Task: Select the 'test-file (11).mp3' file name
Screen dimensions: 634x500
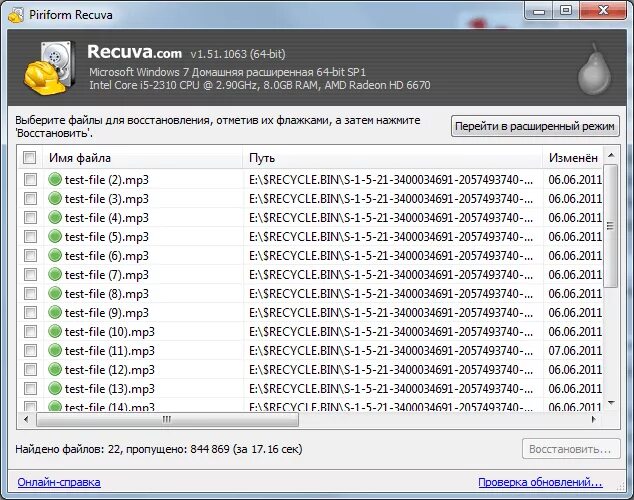Action: 110,350
